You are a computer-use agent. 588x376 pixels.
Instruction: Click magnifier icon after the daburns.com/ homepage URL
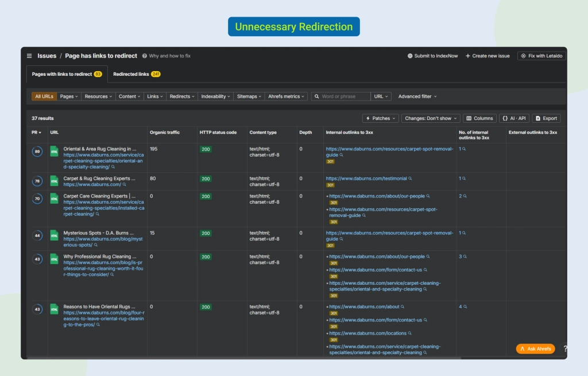124,184
